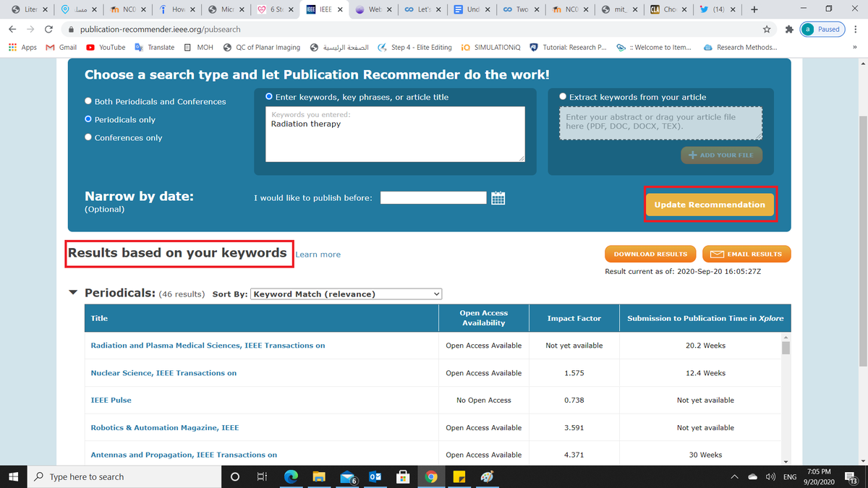Click the abstract drop text area
The width and height of the screenshot is (868, 488).
(x=661, y=124)
